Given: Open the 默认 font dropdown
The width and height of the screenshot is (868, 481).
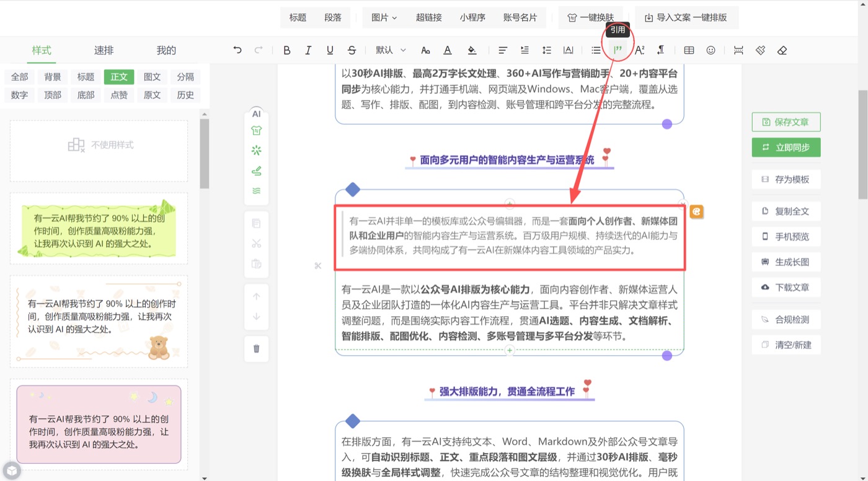Looking at the screenshot, I should [x=391, y=50].
